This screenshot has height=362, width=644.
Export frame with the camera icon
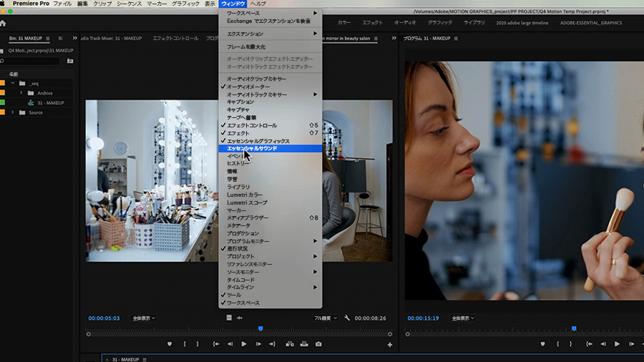(318, 344)
